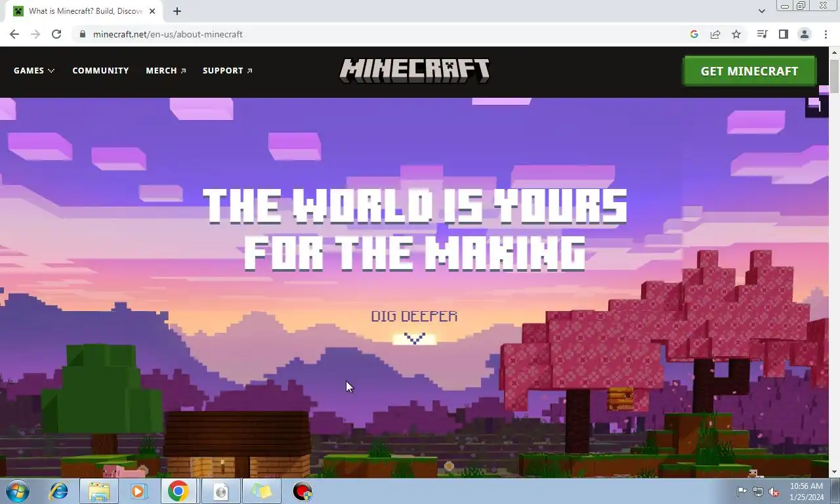Open the media control icon
840x504 pixels.
click(x=762, y=34)
